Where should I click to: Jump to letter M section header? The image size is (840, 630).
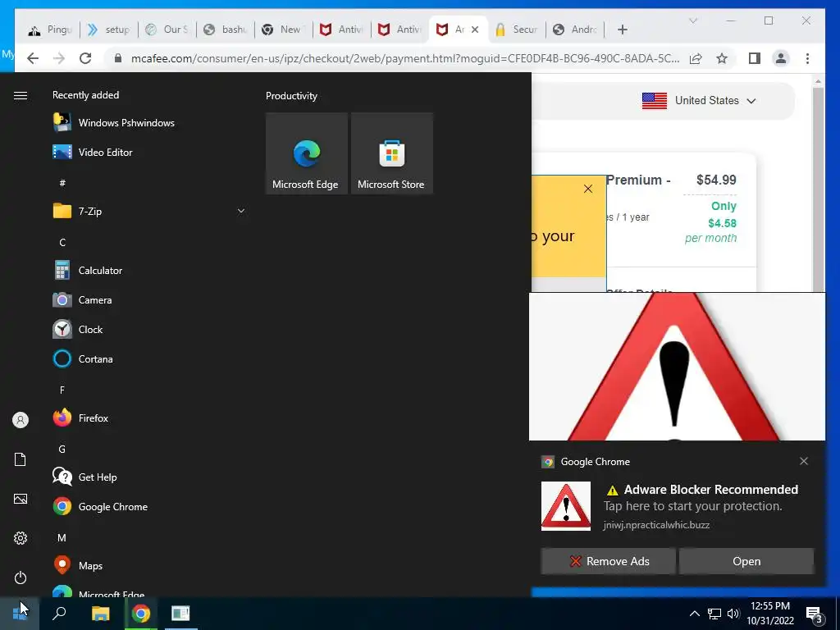[x=62, y=537]
